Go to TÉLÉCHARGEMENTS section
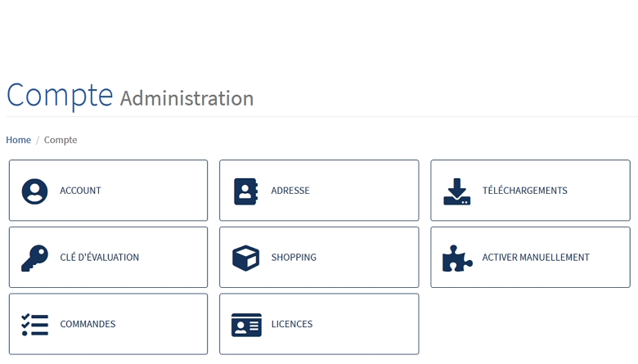 (x=530, y=191)
